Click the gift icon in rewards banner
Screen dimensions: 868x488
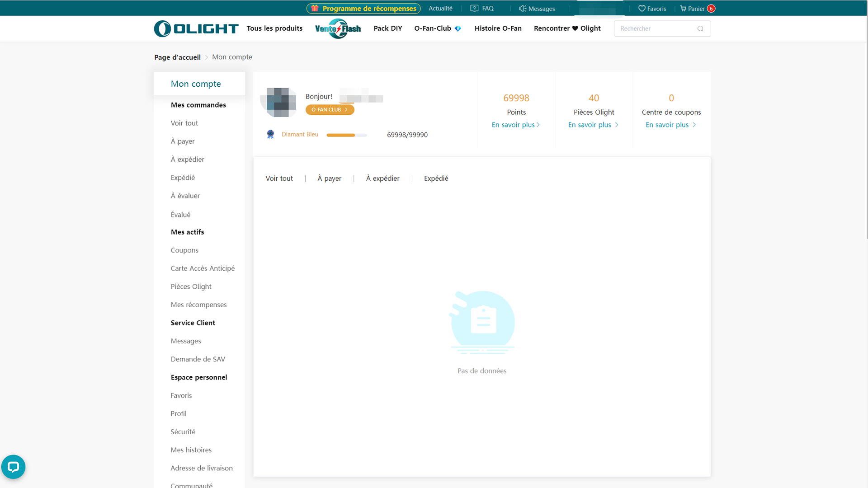(315, 8)
